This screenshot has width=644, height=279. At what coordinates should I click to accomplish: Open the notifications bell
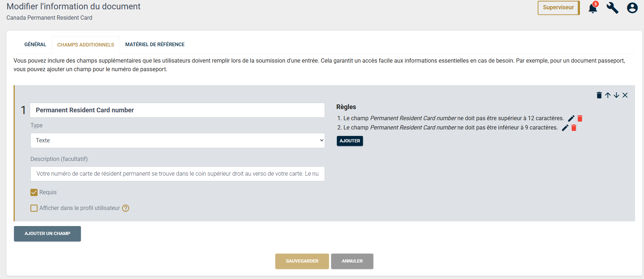(x=592, y=8)
